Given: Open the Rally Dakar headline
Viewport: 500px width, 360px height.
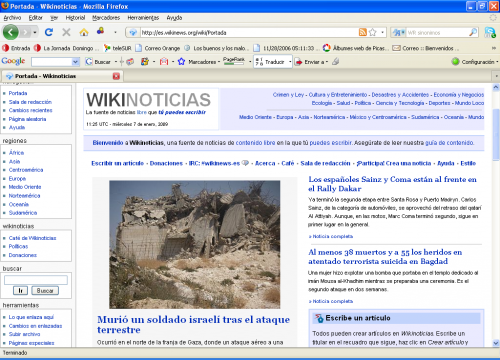Looking at the screenshot, I should 392,184.
